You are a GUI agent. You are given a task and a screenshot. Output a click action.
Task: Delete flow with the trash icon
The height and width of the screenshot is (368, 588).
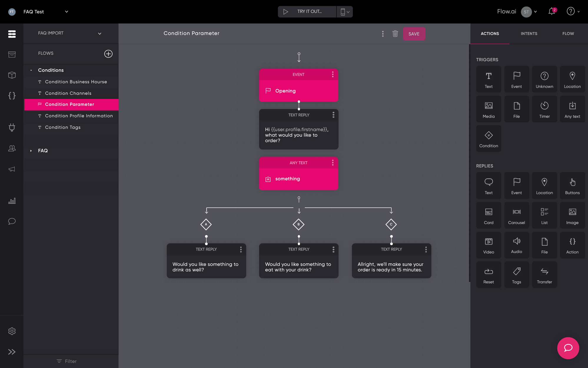(x=395, y=34)
